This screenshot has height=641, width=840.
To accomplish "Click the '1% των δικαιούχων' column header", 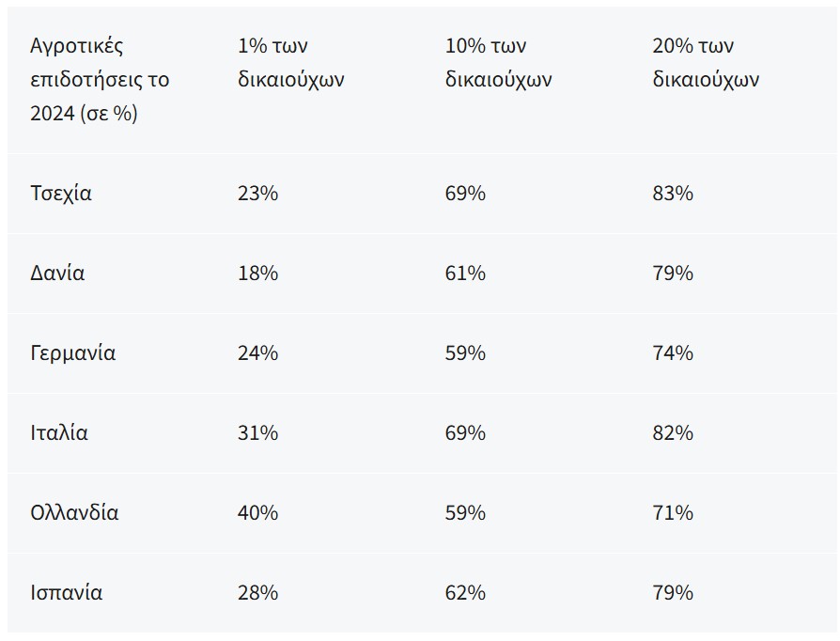I will pos(291,63).
